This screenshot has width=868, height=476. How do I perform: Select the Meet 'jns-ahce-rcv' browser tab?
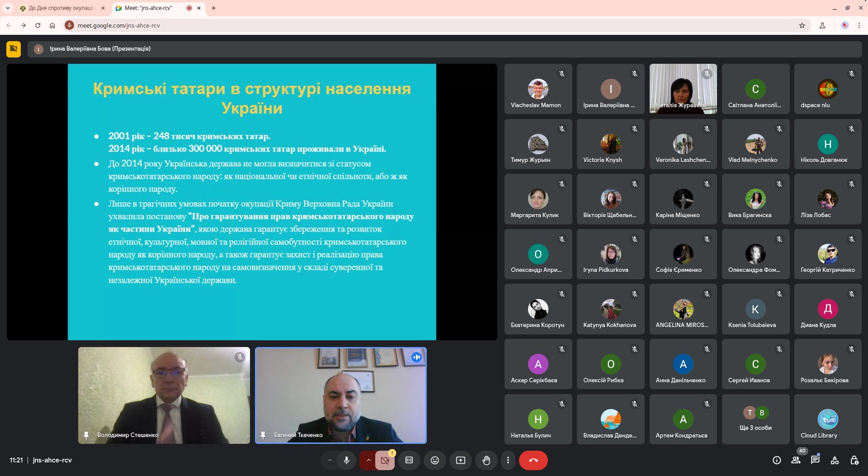149,8
